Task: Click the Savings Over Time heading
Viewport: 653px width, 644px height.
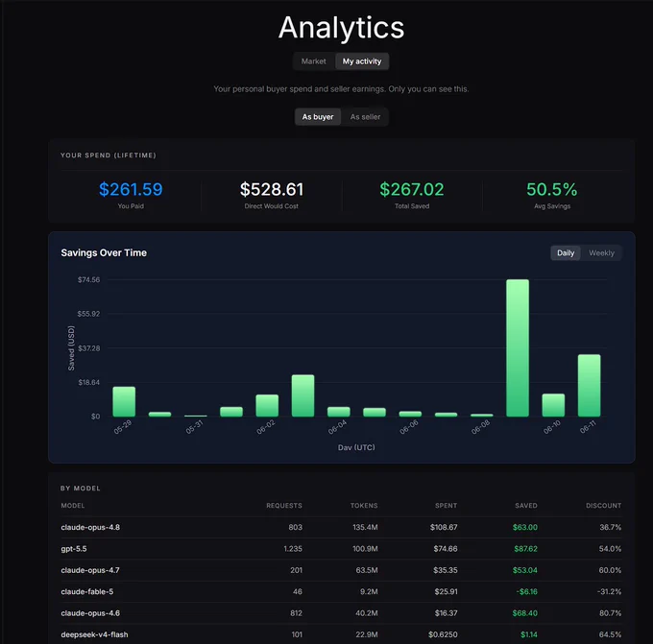Action: [104, 252]
